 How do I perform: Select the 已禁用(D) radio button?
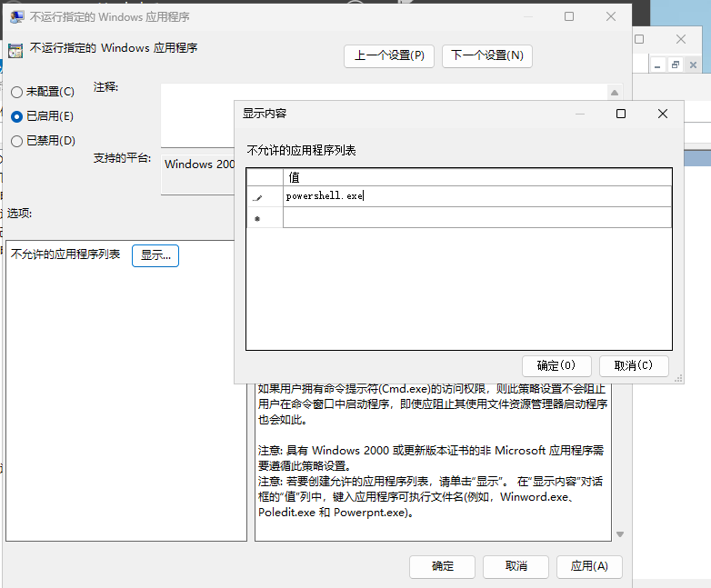tap(16, 141)
